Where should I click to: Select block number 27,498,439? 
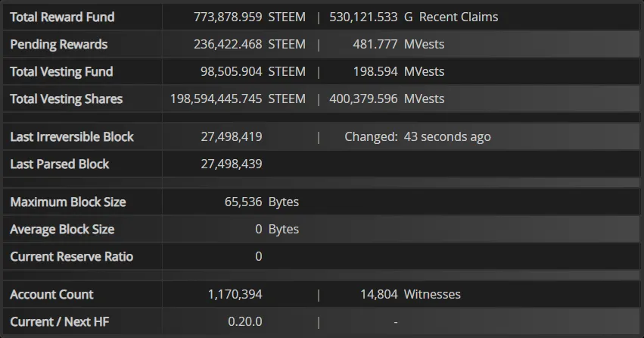pos(232,164)
